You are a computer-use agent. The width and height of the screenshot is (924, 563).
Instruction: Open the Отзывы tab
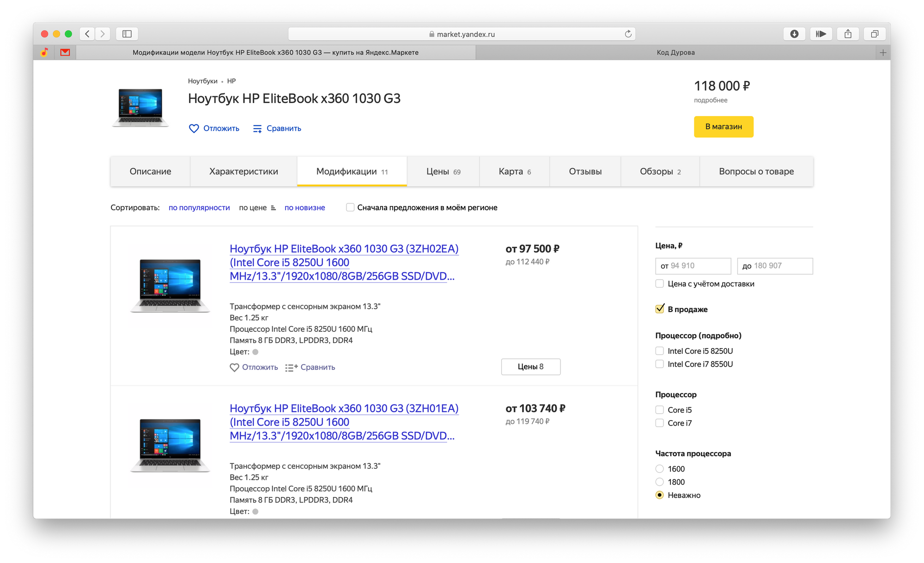pos(585,171)
